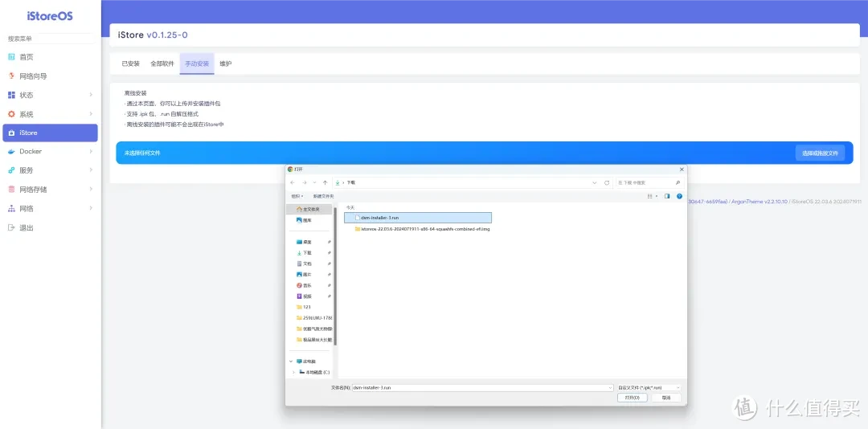Open the address bar history dropdown

595,182
